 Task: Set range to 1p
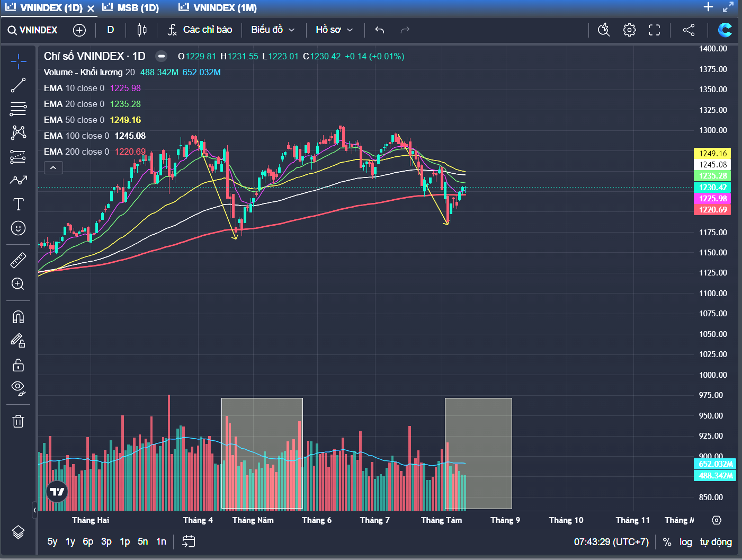[x=125, y=541]
